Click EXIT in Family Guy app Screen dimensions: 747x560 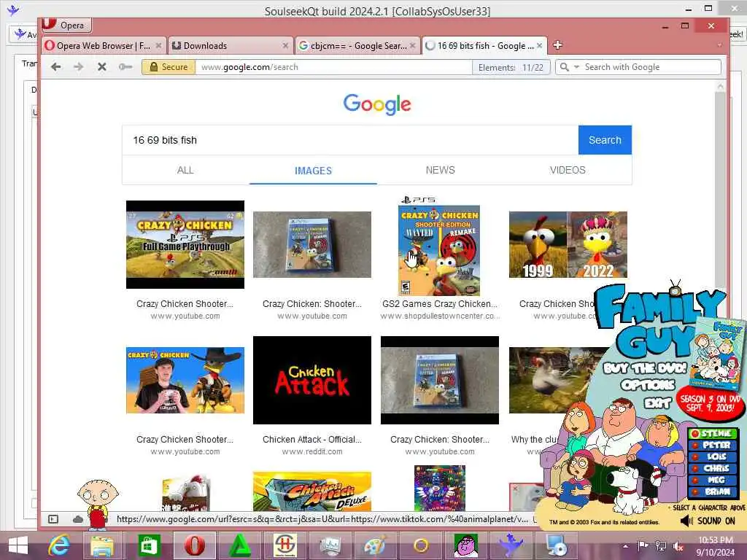coord(658,403)
